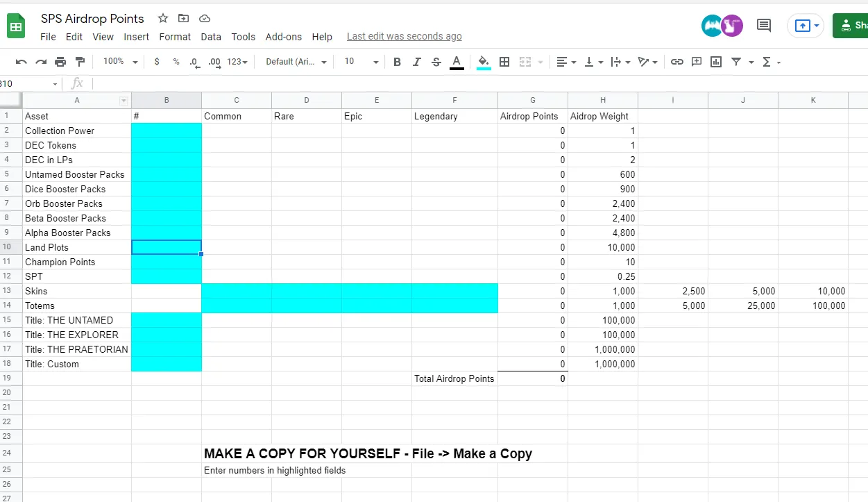This screenshot has width=868, height=502.
Task: Toggle italic formatting
Action: [x=416, y=62]
